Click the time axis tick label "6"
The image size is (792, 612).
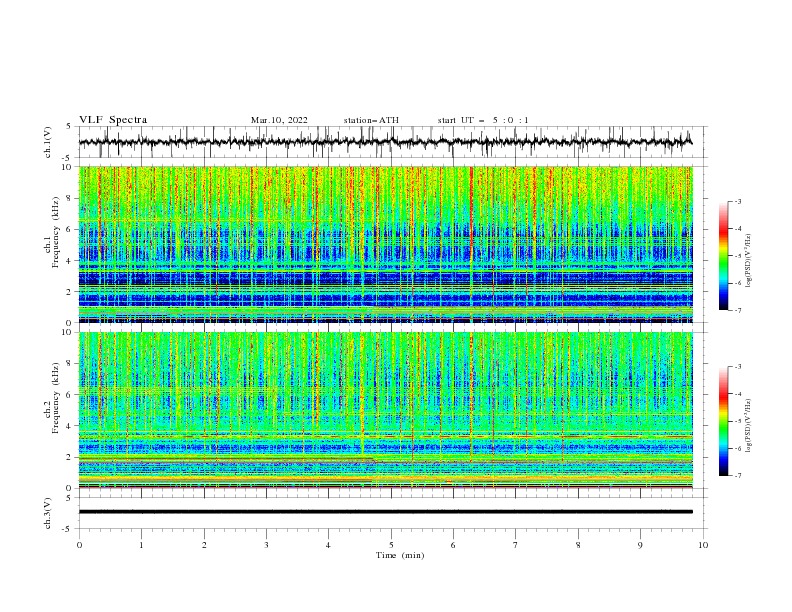[x=453, y=545]
